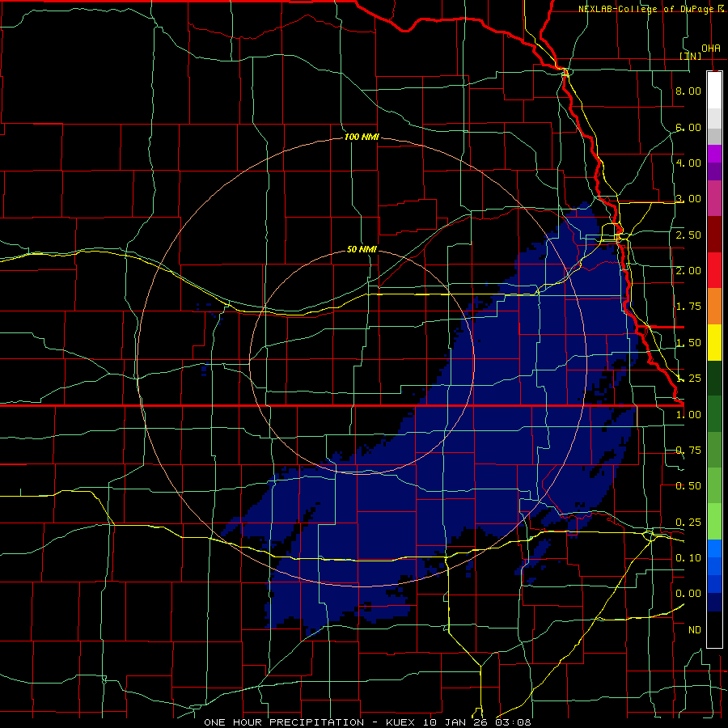The height and width of the screenshot is (728, 728).
Task: Click the 4.00 legend value
Action: [x=688, y=163]
